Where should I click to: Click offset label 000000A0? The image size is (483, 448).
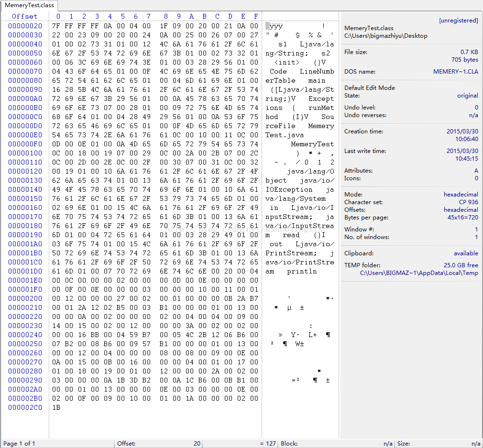[x=25, y=98]
